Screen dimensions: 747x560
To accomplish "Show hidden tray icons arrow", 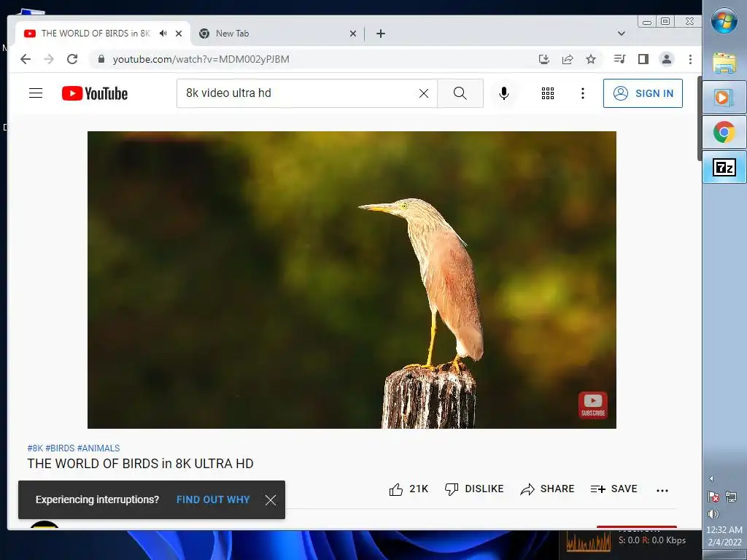I will [711, 478].
